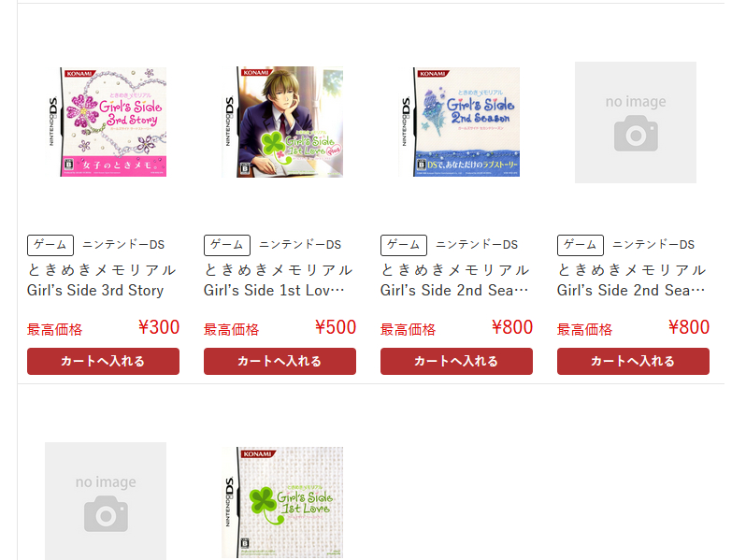Open the Girl's Side 3rd Story title link

(x=102, y=280)
